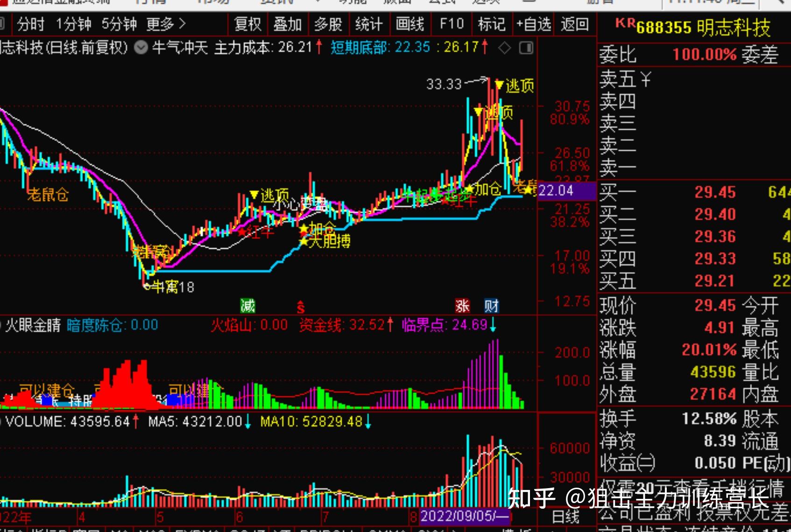Click stock title 688355 明志科技
791x532 pixels.
coord(703,28)
